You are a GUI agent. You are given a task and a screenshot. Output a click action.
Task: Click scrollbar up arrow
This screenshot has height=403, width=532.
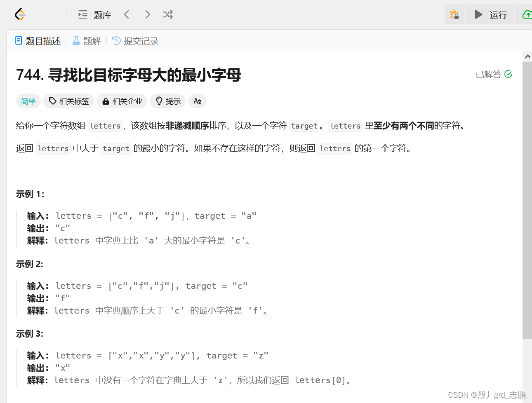(527, 56)
